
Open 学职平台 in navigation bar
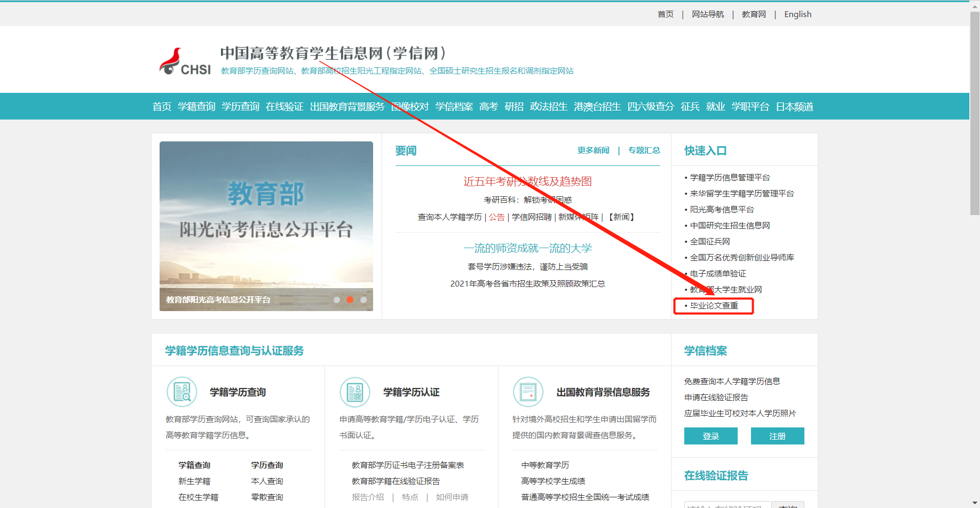750,107
